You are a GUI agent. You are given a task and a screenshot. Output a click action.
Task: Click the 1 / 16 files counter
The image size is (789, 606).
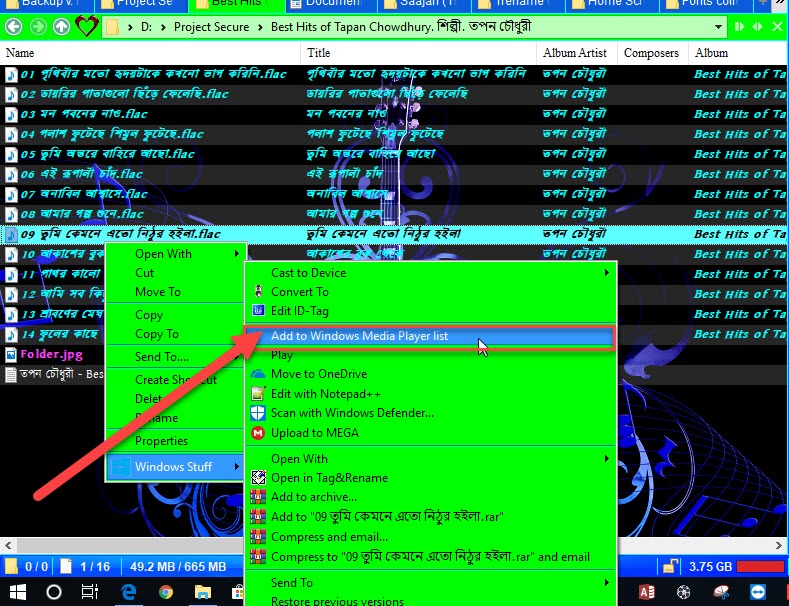click(95, 567)
